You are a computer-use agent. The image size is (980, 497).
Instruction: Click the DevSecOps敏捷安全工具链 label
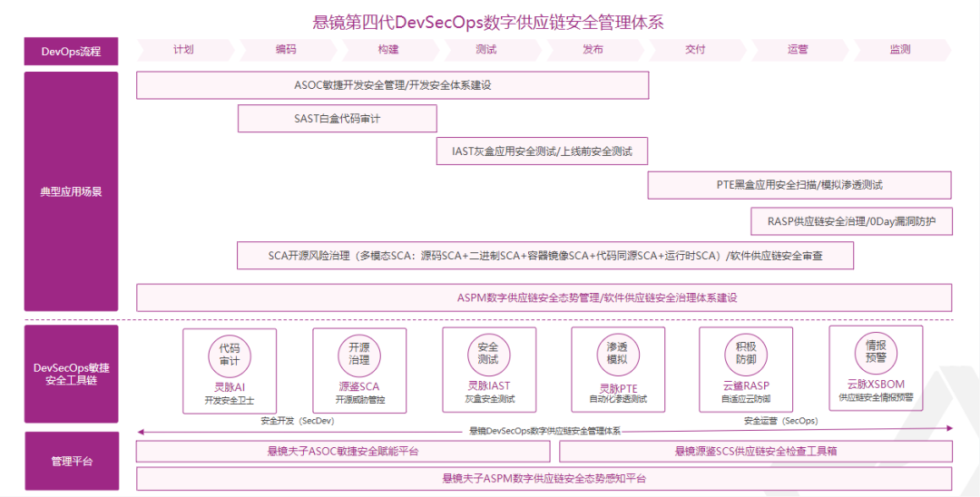pos(72,374)
